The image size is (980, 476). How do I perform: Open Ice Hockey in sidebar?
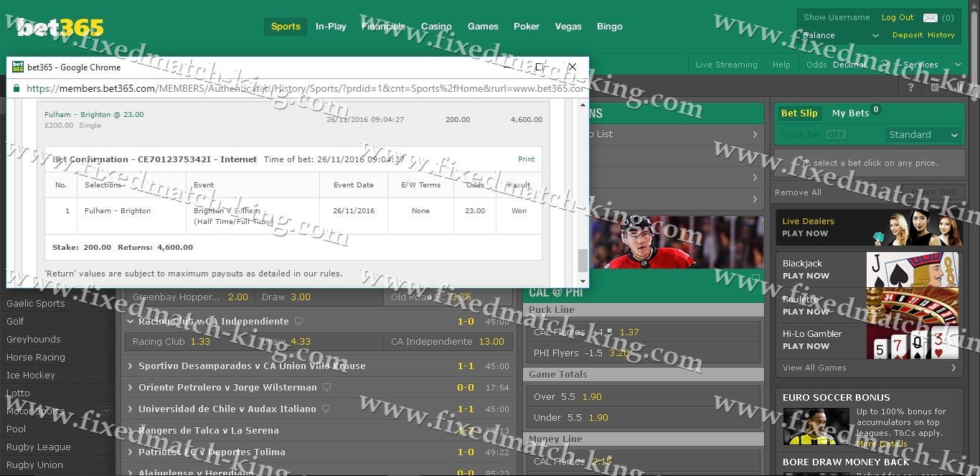pos(31,375)
